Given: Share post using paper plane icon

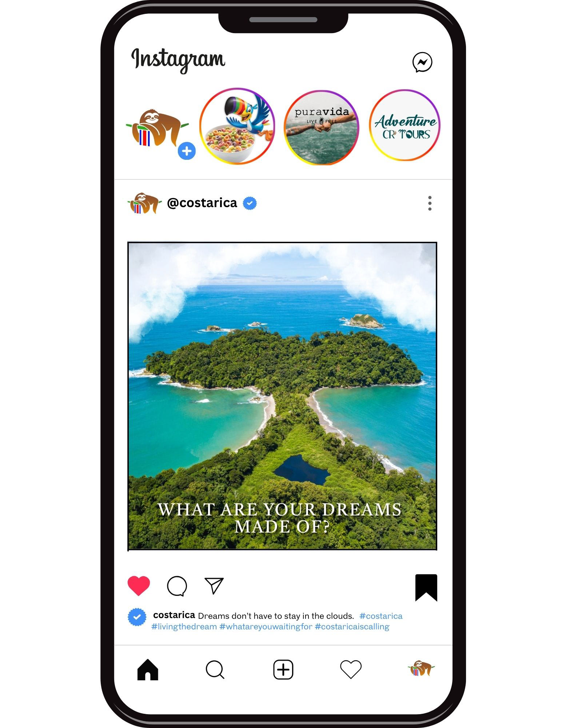Looking at the screenshot, I should coord(214,586).
